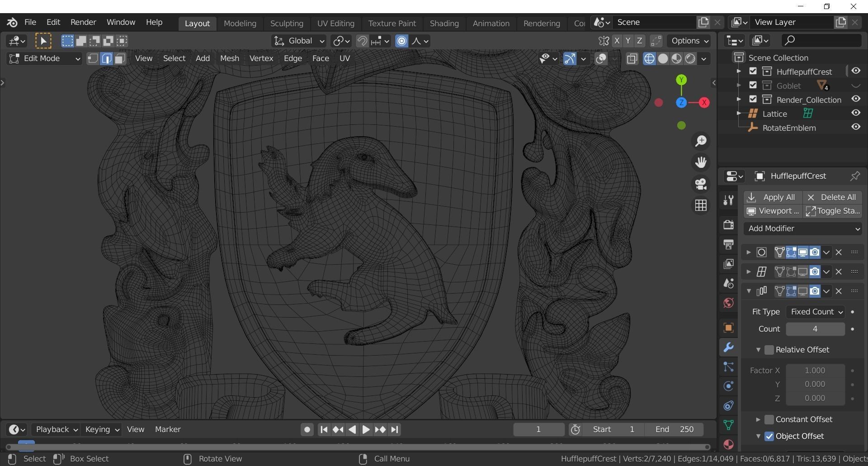Open the Tool properties tab

(728, 200)
